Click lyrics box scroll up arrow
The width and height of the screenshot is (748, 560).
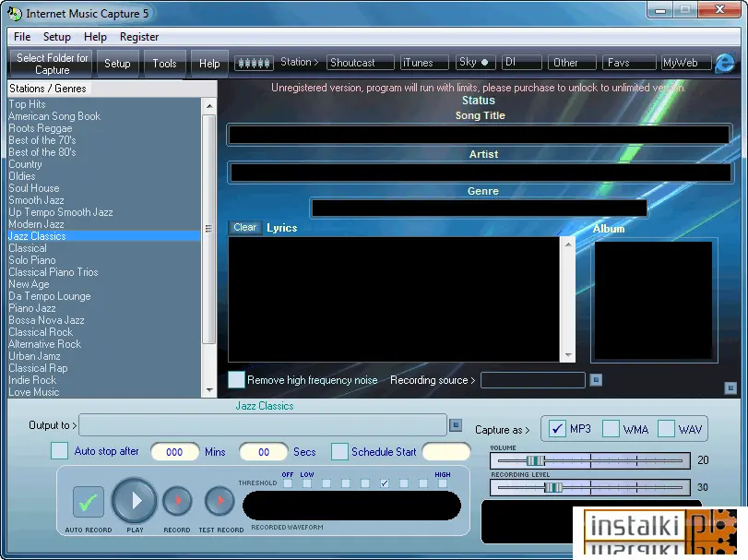567,244
